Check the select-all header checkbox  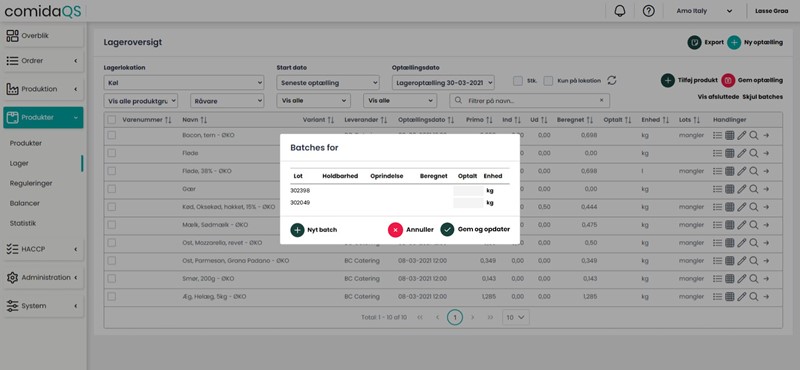[112, 120]
